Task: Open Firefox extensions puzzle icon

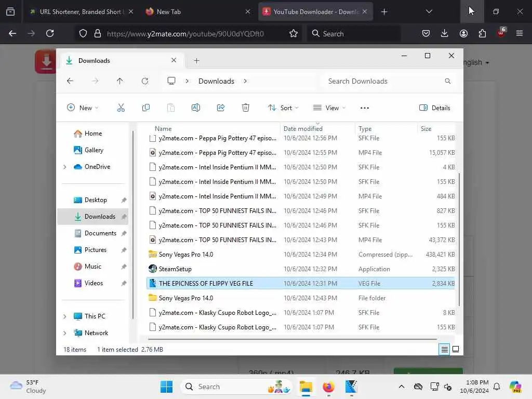Action: tap(482, 34)
